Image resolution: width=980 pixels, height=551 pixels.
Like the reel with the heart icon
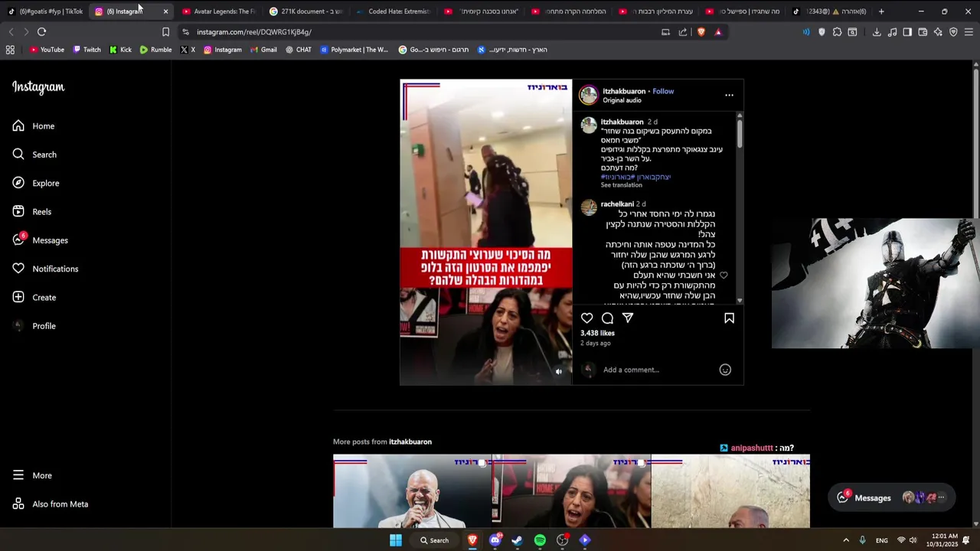pyautogui.click(x=586, y=318)
